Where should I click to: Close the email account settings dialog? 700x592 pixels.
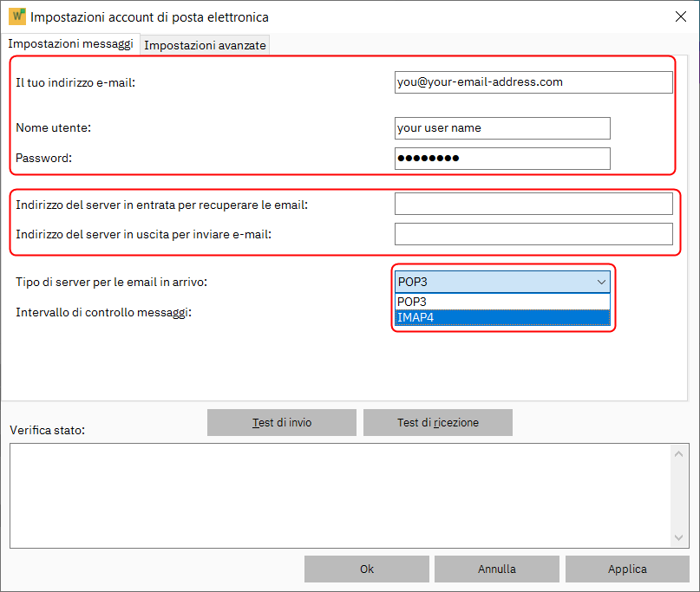680,16
